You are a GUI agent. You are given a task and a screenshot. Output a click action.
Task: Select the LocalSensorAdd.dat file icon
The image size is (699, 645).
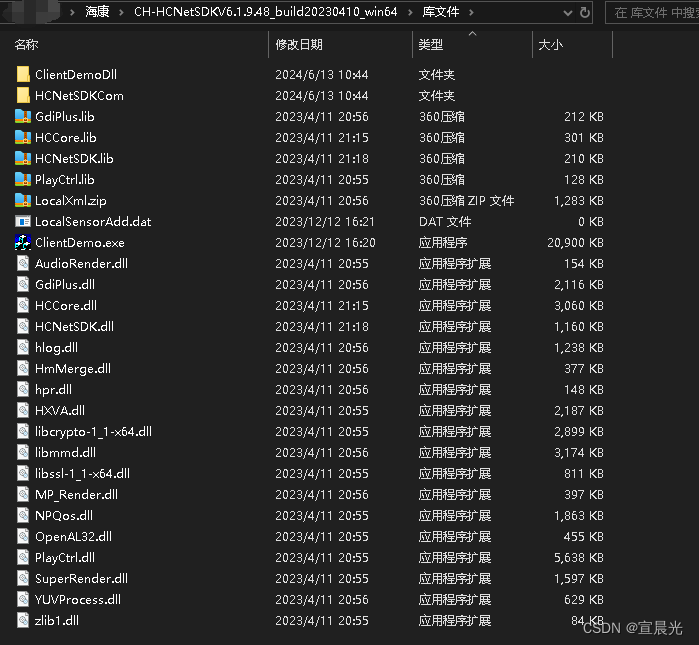click(x=23, y=221)
